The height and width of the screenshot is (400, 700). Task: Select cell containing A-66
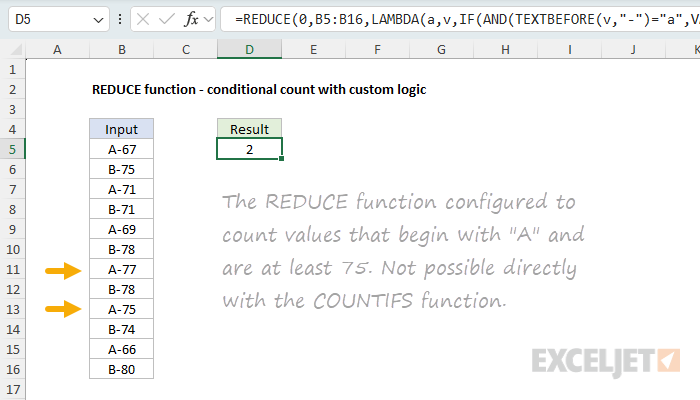point(121,349)
